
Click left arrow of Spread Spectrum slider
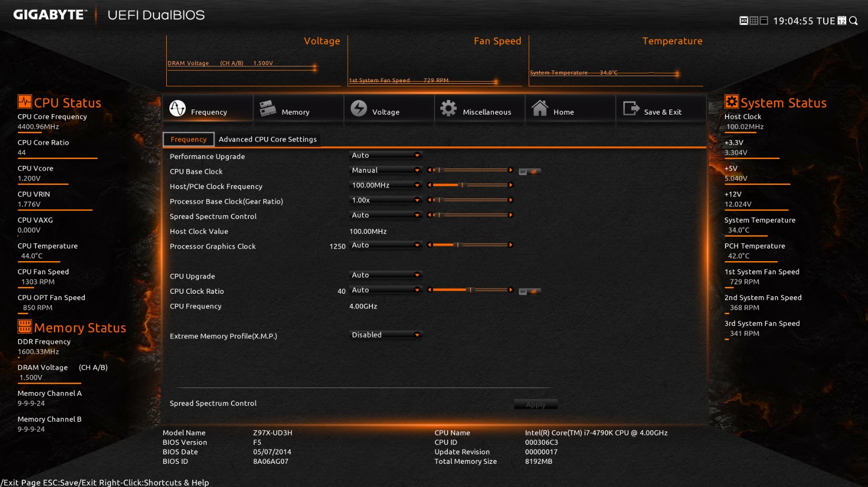point(429,215)
